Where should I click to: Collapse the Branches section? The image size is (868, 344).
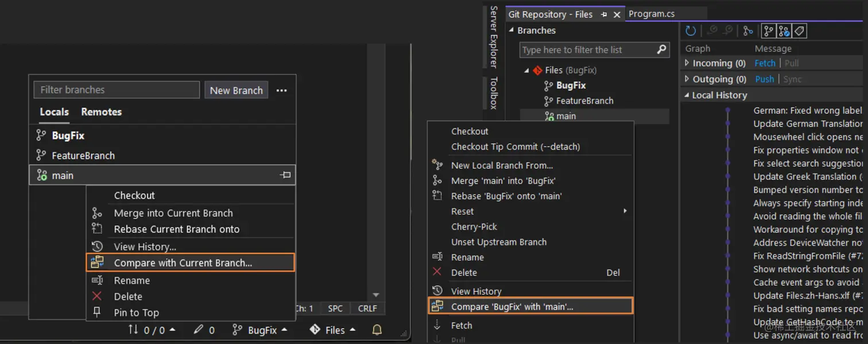[x=511, y=30]
